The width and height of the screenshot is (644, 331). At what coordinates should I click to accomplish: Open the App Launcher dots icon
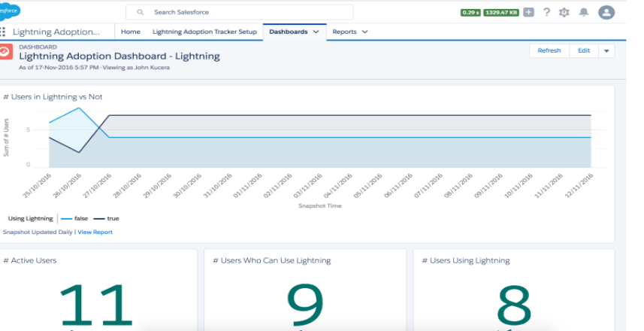pos(2,32)
